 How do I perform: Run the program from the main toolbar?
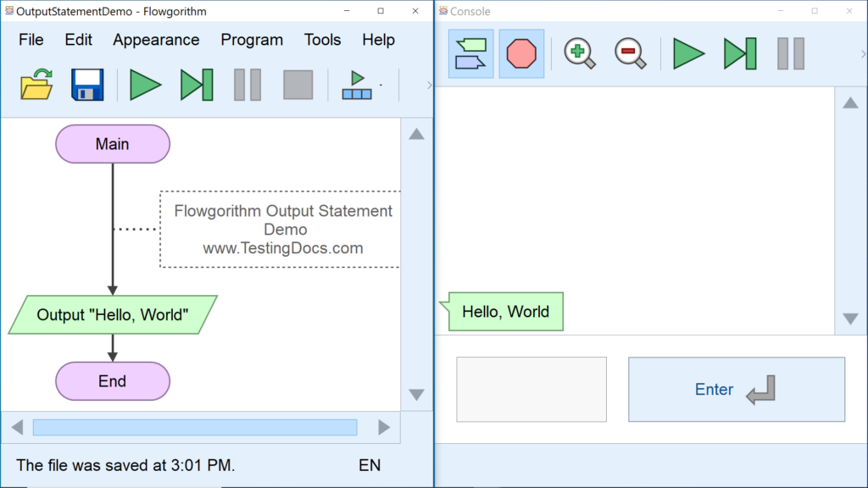click(x=145, y=85)
